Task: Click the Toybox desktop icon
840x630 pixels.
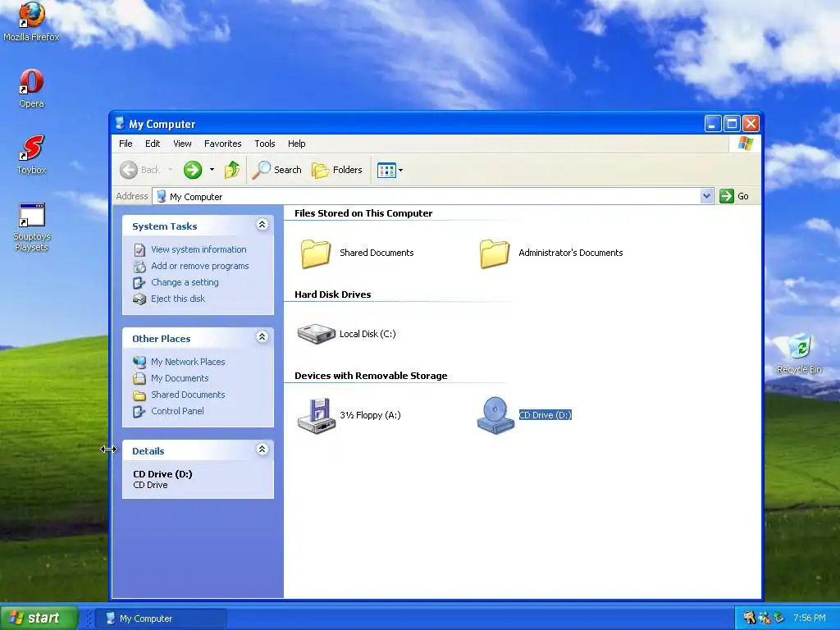Action: tap(31, 155)
